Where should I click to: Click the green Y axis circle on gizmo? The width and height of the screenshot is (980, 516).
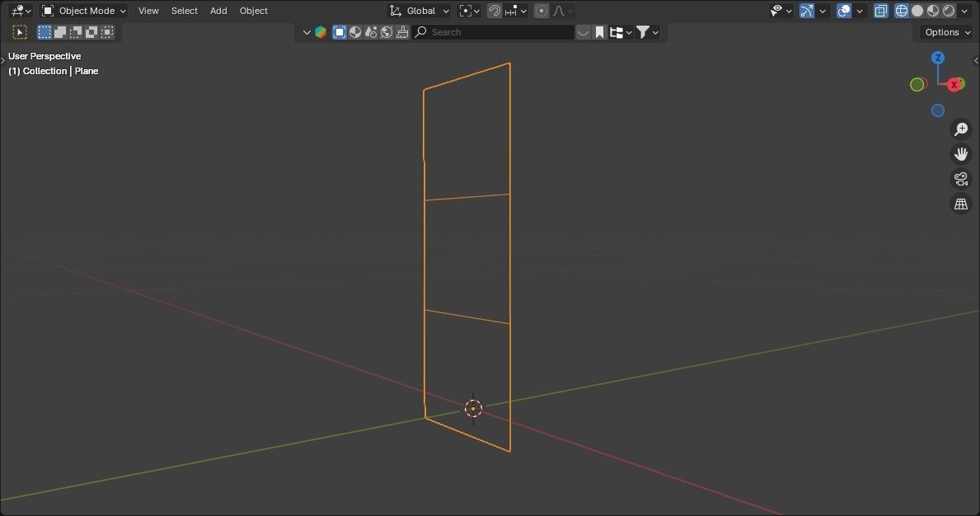(x=917, y=84)
